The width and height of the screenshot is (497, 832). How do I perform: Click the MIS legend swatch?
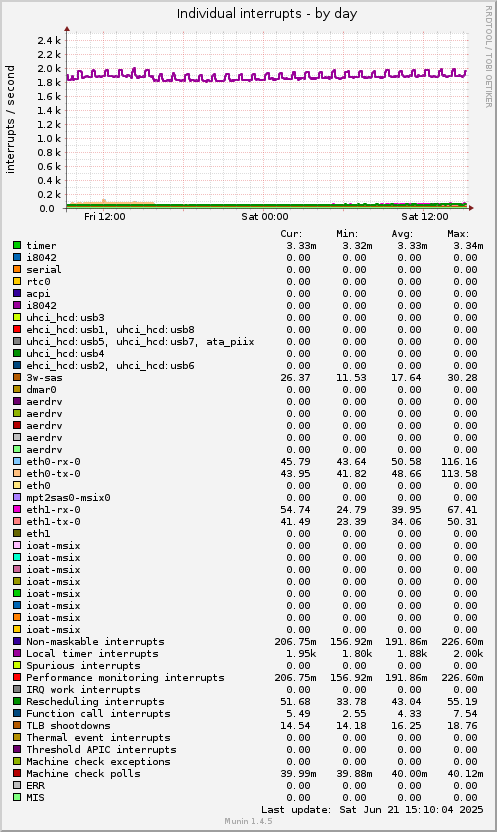[x=17, y=797]
